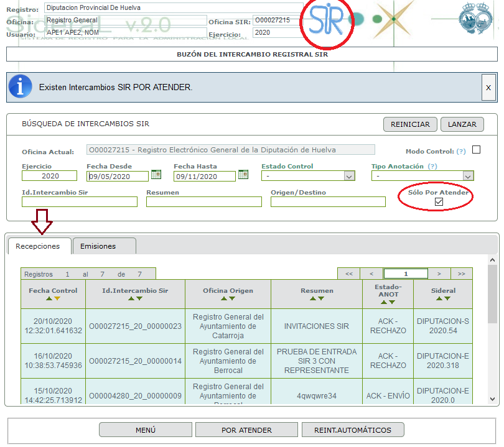
Task: Sort Sideral column descending
Action: [x=447, y=298]
